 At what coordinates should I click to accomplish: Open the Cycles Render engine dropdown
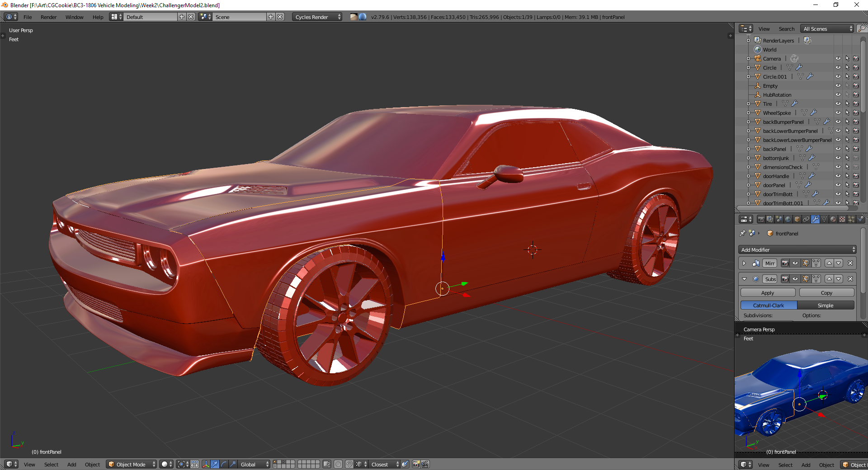pos(317,17)
